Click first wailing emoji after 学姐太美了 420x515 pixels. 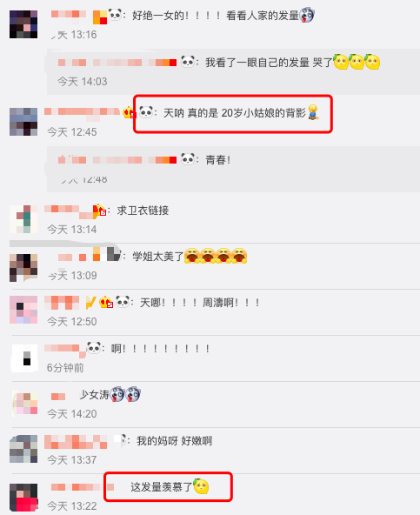coord(192,256)
